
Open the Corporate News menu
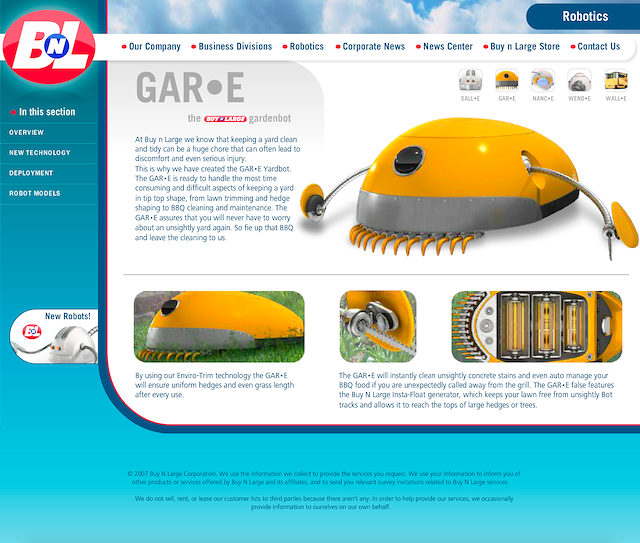pos(370,47)
